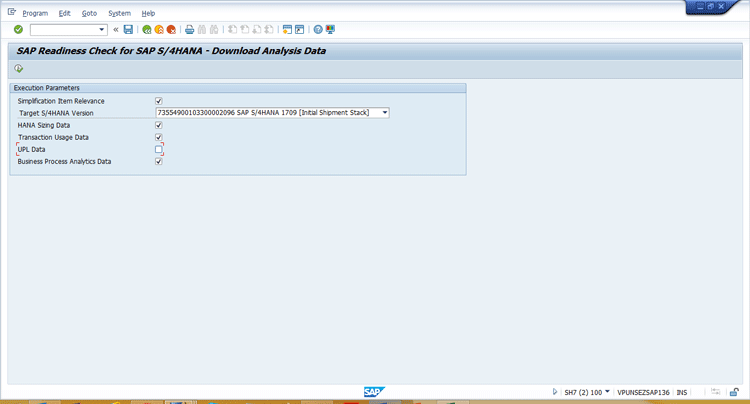Open the Program menu
The image size is (750, 404).
[35, 13]
